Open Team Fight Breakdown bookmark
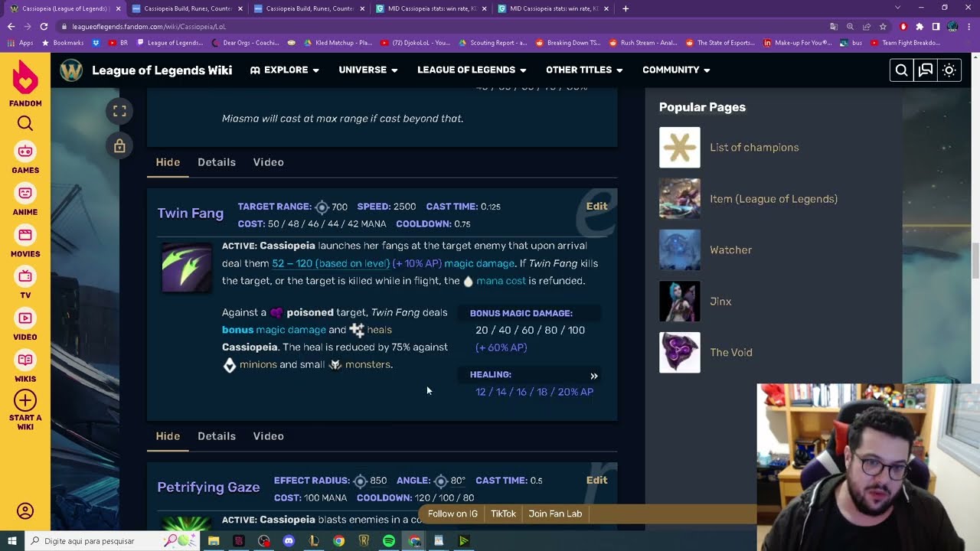This screenshot has width=980, height=551. (905, 43)
